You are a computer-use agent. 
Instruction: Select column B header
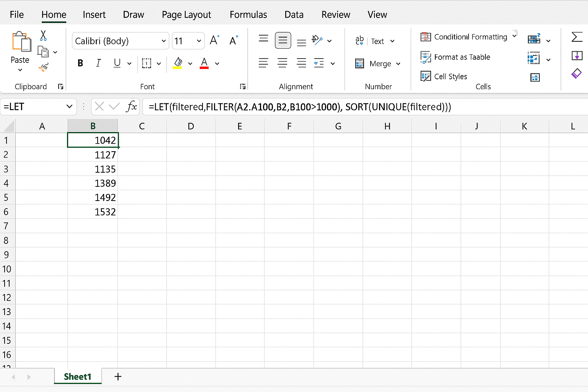pyautogui.click(x=93, y=126)
